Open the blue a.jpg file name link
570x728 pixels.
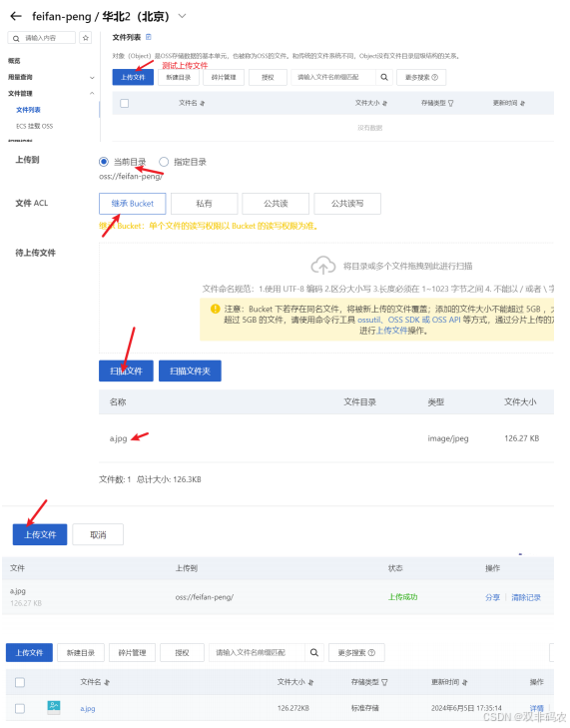coord(88,709)
